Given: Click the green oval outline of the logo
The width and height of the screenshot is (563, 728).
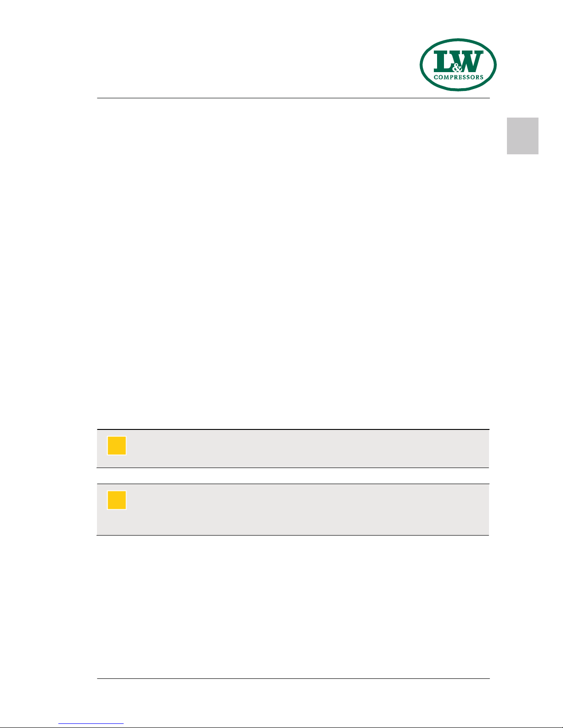Looking at the screenshot, I should coord(458,41).
